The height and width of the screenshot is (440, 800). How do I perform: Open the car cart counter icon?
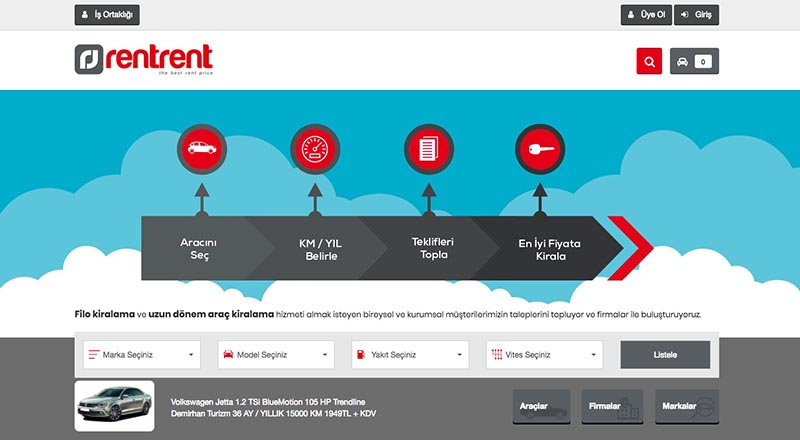click(694, 61)
